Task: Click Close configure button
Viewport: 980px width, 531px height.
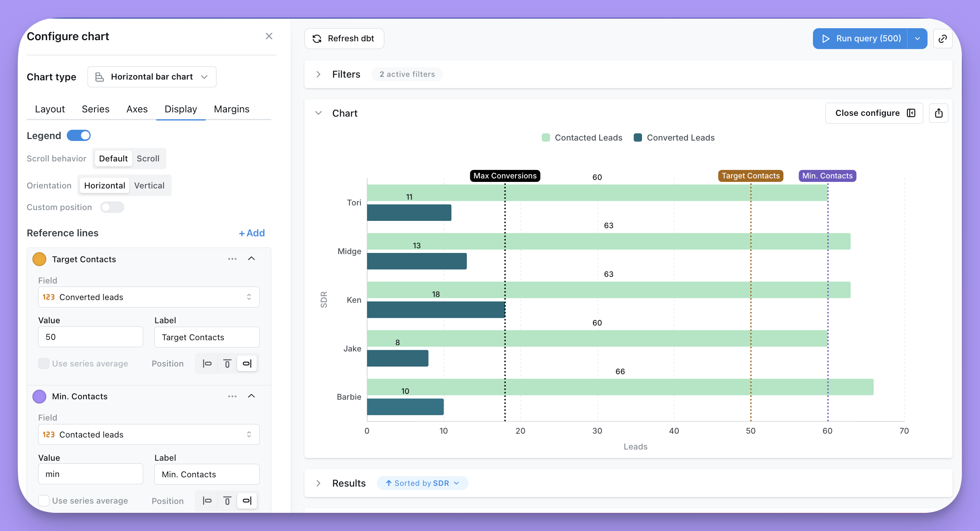Action: click(x=874, y=113)
